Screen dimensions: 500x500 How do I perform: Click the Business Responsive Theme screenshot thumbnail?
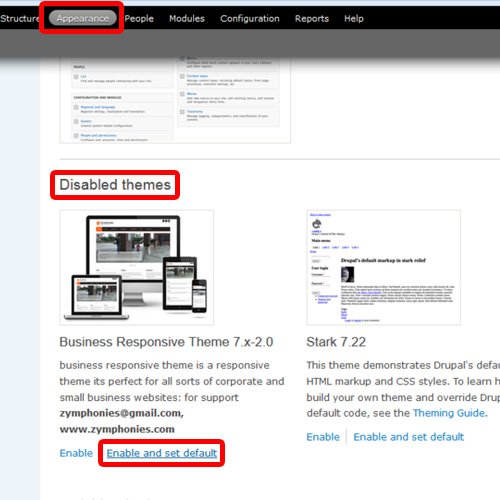tap(137, 267)
